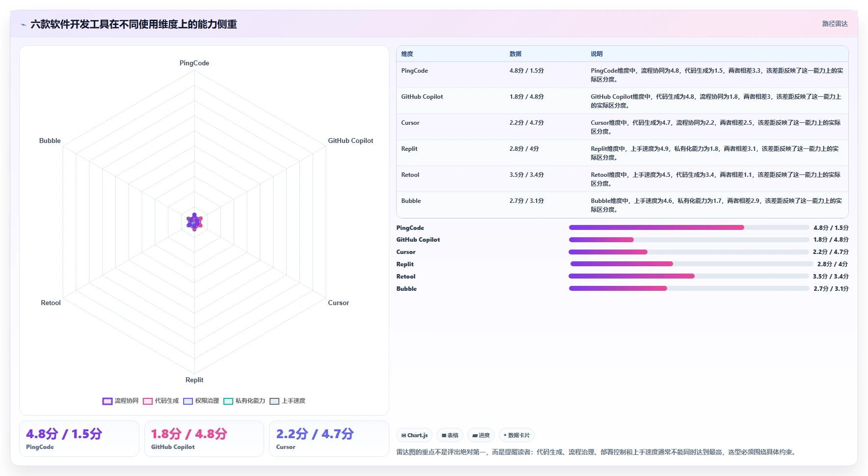Image resolution: width=868 pixels, height=476 pixels.
Task: Open the GitHub Copilot stat card 1.8分 / 4.8分
Action: click(x=204, y=439)
